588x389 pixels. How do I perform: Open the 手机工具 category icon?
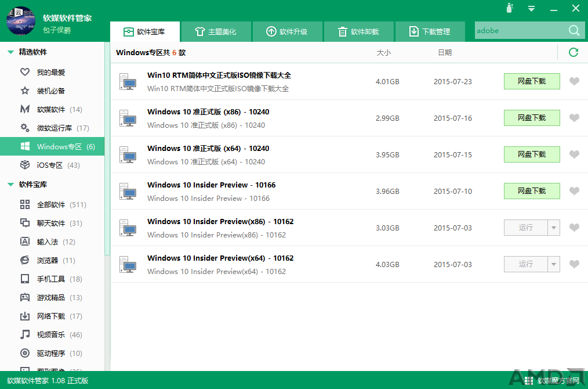point(25,279)
